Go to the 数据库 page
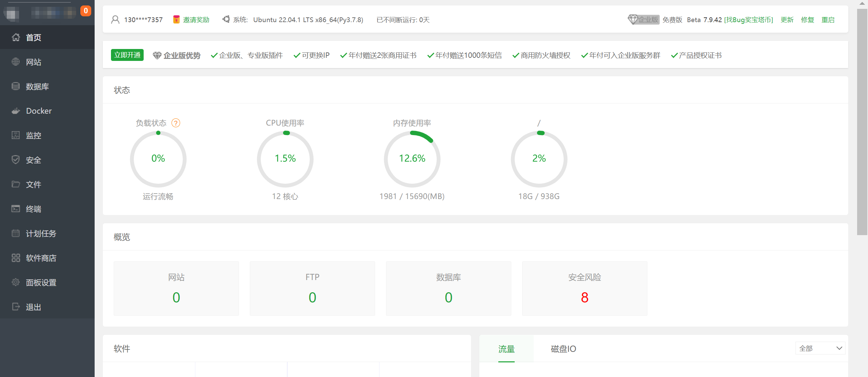This screenshot has height=377, width=868. point(47,86)
